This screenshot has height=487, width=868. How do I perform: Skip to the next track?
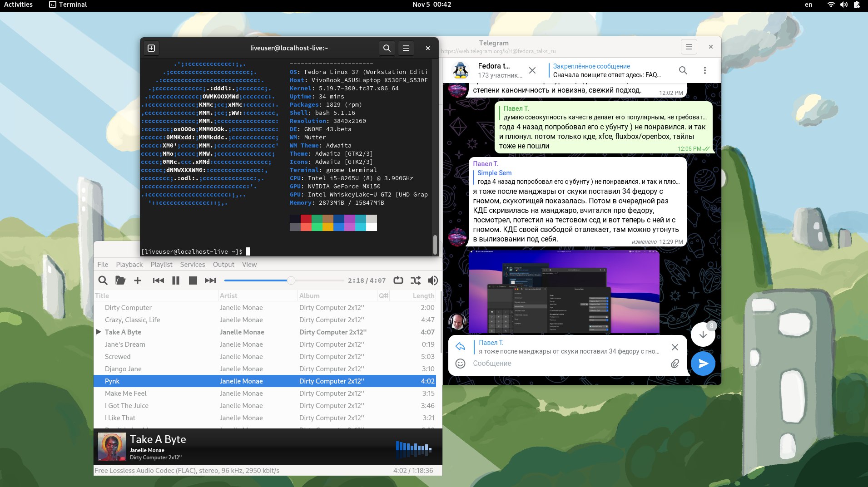coord(210,280)
